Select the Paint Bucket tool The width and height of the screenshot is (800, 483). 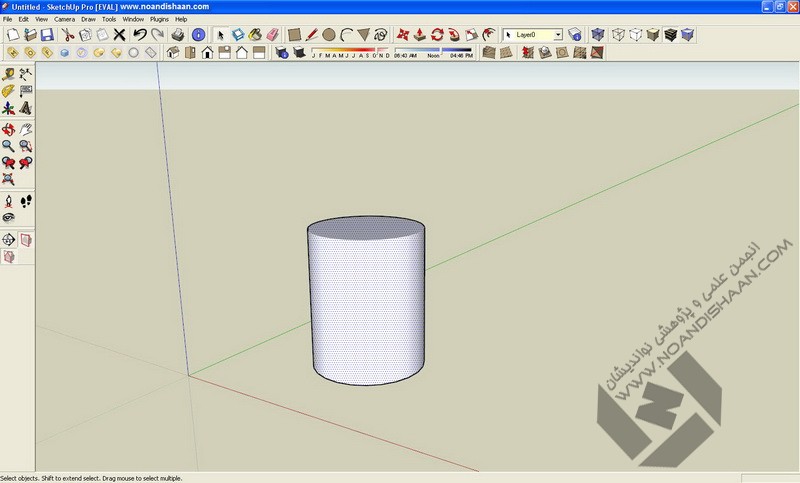(x=253, y=34)
